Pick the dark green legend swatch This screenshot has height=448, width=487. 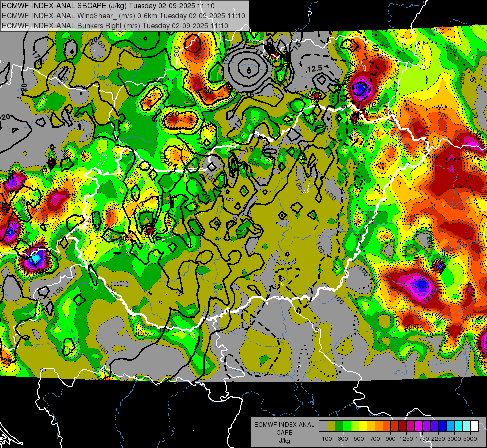339,426
